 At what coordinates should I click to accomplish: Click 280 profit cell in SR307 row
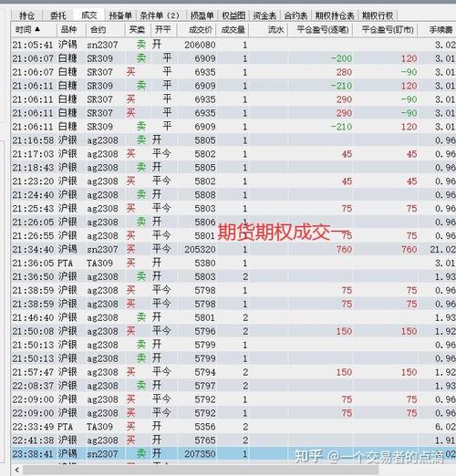[x=344, y=72]
